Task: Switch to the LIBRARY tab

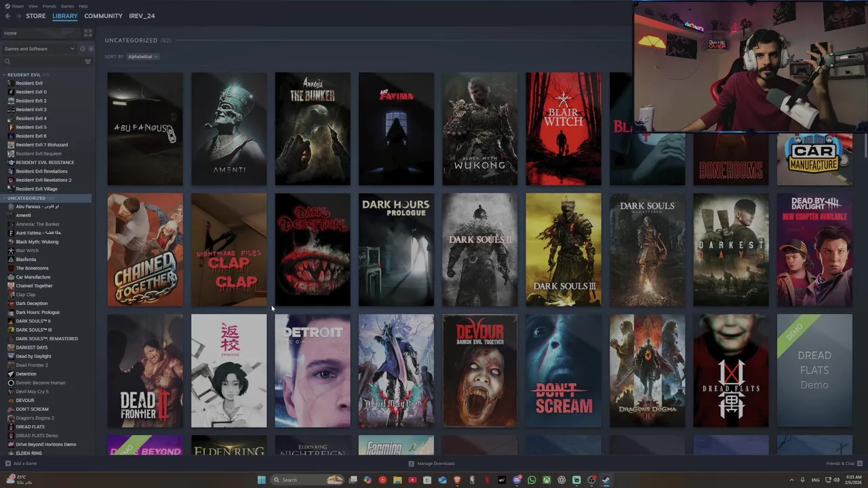Action: (65, 16)
